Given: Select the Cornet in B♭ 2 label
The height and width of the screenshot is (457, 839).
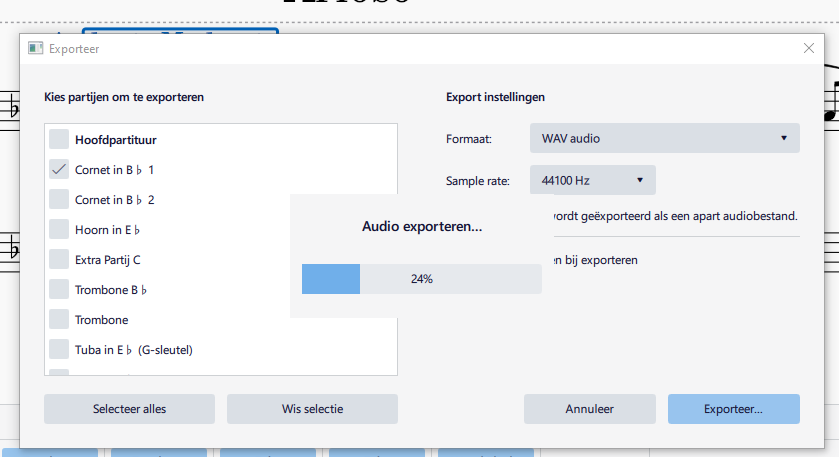Looking at the screenshot, I should click(x=115, y=200).
